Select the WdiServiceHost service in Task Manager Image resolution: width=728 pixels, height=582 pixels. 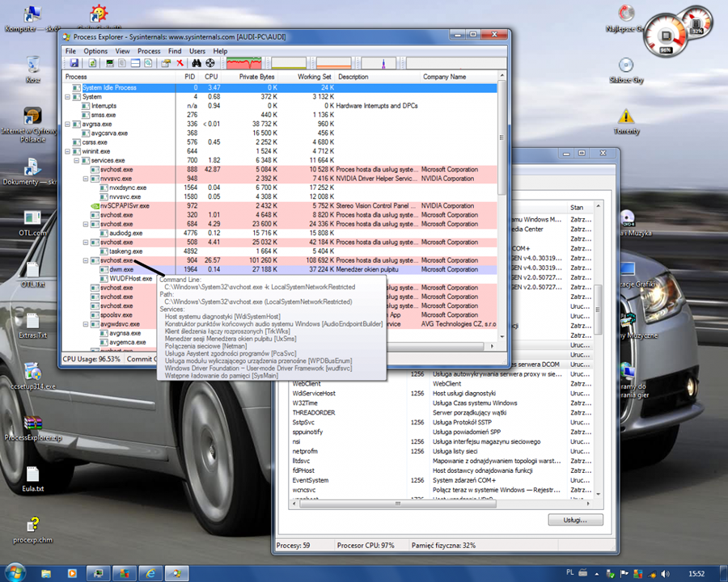441,394
